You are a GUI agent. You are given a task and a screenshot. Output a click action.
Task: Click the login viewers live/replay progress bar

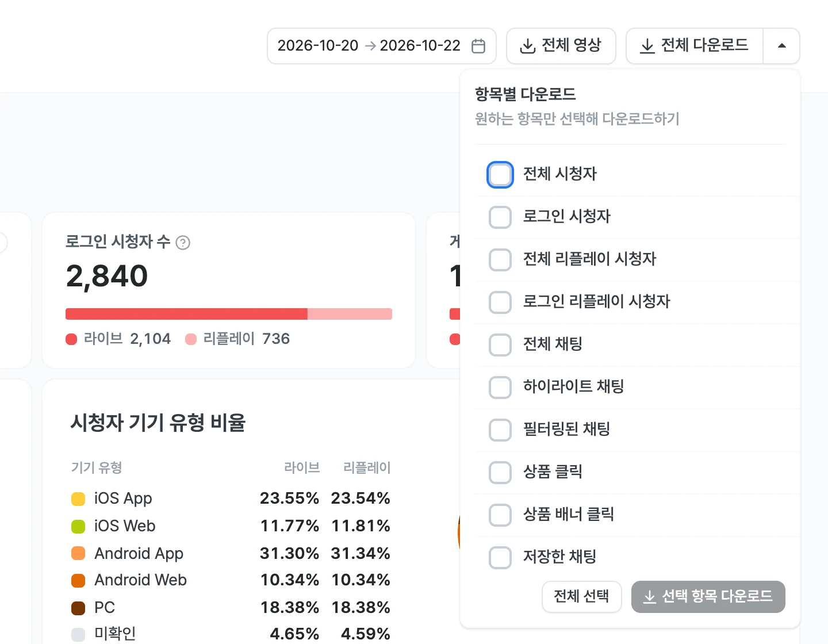[229, 314]
